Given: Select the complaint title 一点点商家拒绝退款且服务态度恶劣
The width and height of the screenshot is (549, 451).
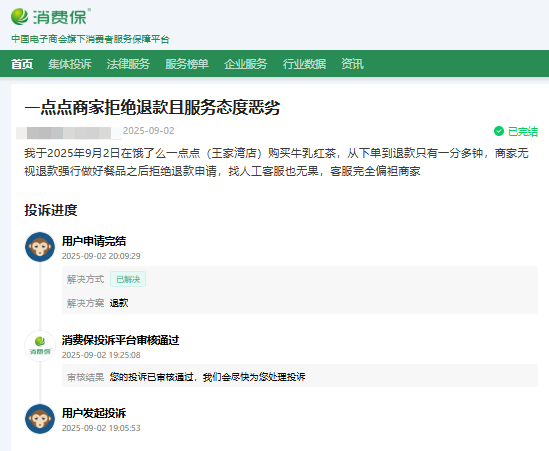Looking at the screenshot, I should 152,107.
